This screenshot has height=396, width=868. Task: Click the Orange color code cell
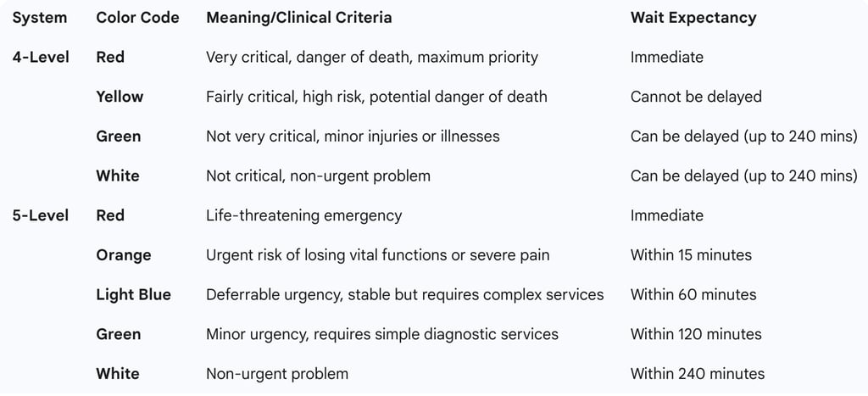124,255
